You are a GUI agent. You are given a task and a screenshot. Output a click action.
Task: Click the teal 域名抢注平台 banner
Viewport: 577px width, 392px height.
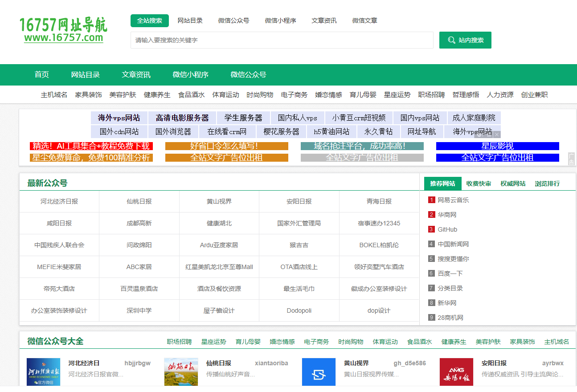click(x=362, y=146)
